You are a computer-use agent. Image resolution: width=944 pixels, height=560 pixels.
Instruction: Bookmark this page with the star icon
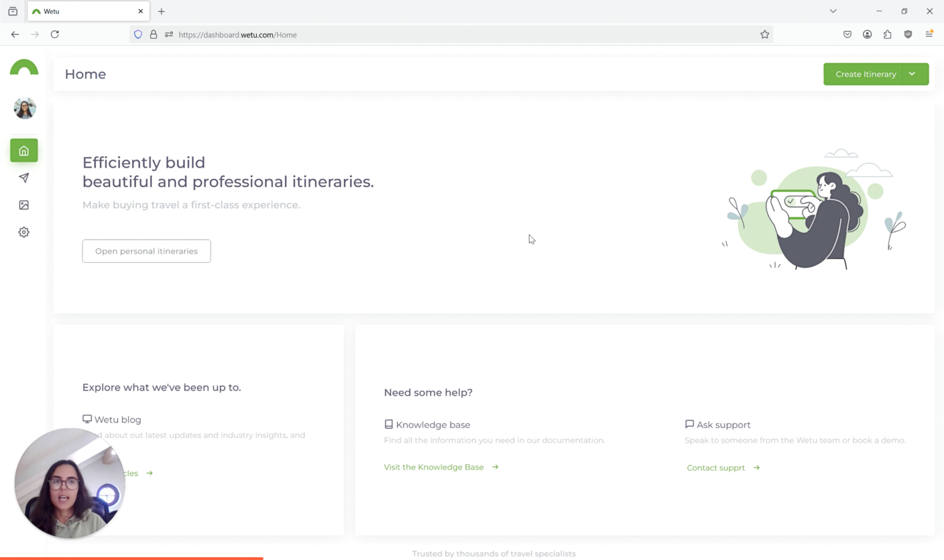[765, 34]
